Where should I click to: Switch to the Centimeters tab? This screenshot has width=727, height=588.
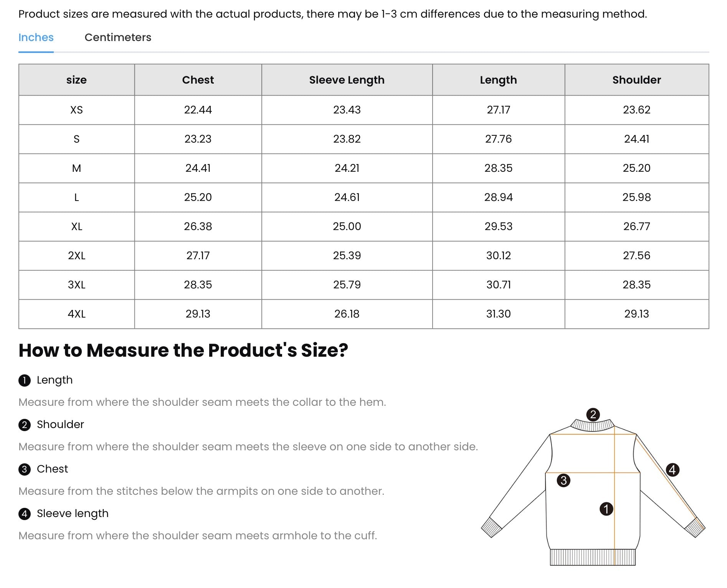(x=118, y=37)
